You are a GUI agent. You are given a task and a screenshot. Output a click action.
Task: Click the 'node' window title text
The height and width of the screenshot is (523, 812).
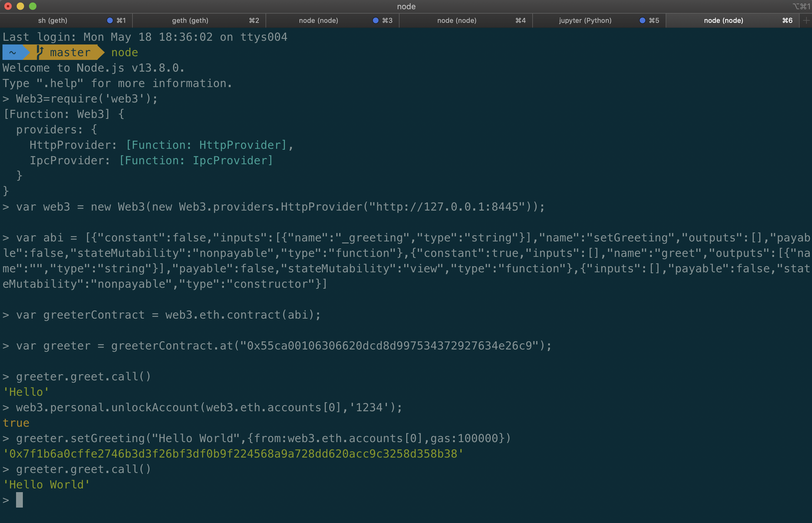[x=406, y=6]
